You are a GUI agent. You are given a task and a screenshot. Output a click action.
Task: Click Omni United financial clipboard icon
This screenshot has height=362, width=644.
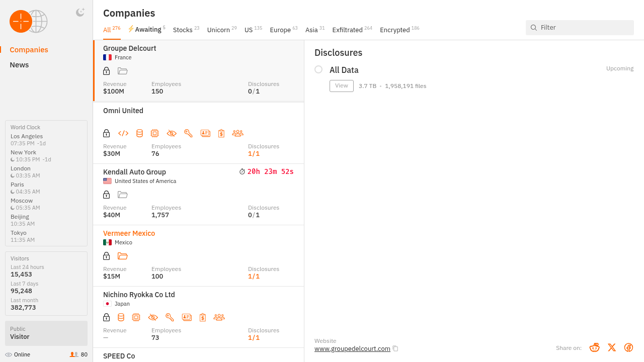click(221, 133)
